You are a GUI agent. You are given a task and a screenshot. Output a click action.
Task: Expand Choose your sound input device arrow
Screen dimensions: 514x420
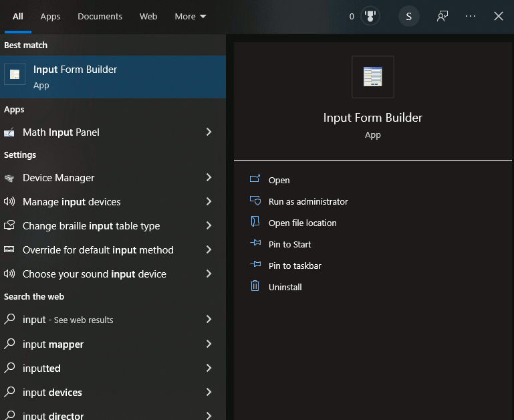[209, 274]
